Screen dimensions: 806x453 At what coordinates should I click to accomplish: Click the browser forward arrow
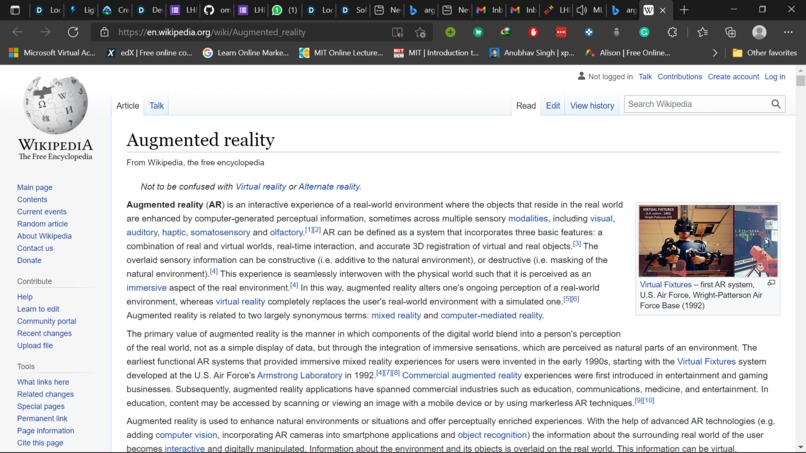[45, 32]
